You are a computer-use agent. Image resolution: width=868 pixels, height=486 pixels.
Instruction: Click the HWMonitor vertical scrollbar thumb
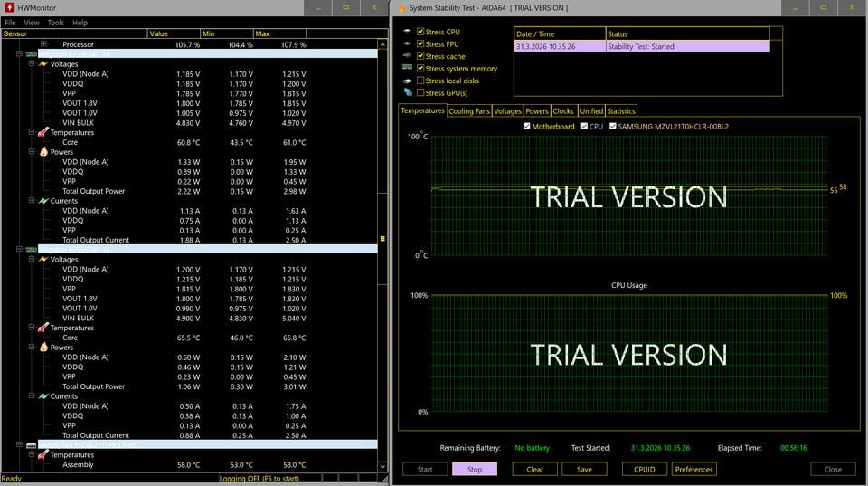click(x=382, y=239)
